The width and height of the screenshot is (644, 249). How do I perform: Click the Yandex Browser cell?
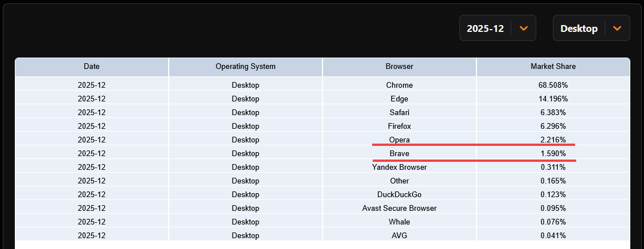coord(400,167)
